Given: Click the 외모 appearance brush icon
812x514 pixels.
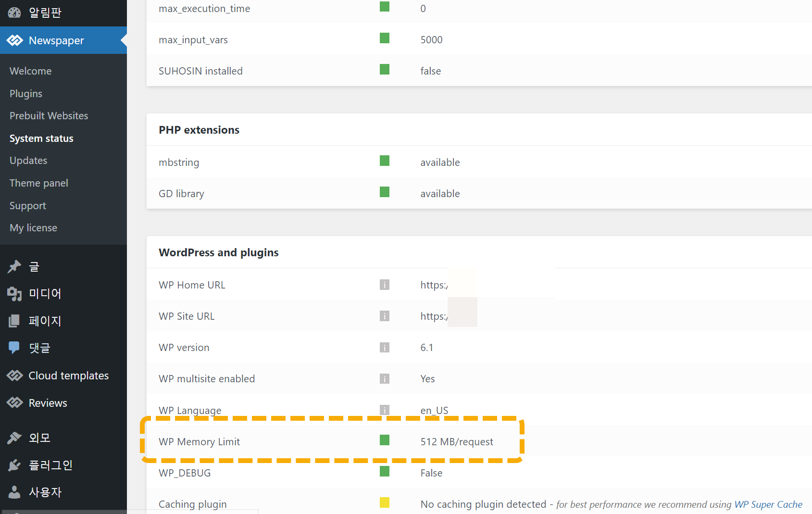Looking at the screenshot, I should pos(14,438).
